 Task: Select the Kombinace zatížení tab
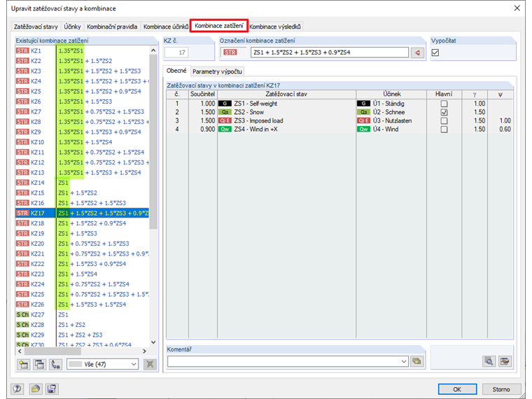219,26
